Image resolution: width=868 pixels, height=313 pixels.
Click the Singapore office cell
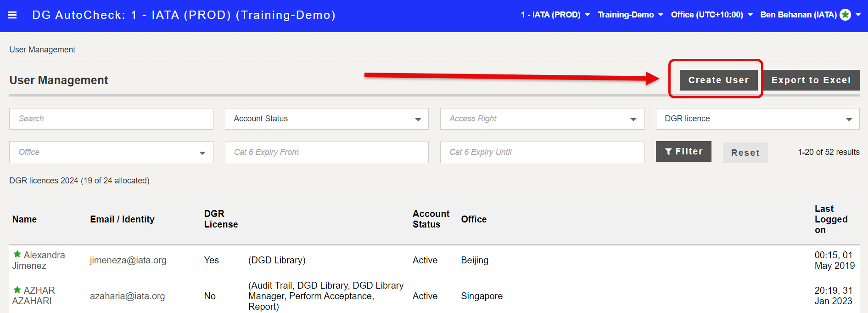482,296
